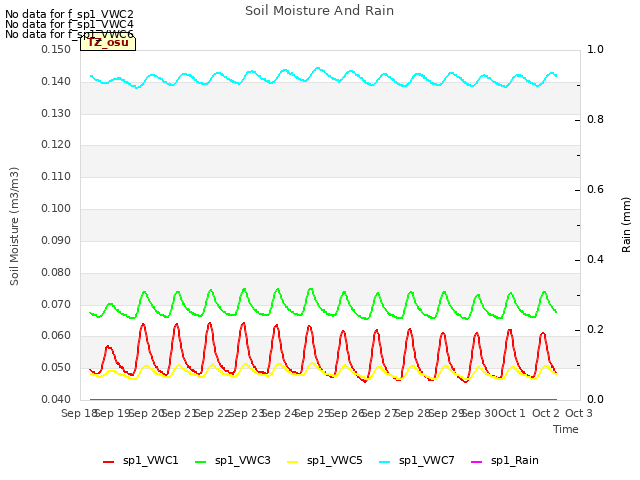Click the 'No data for f_sp1_VWC2' message
Viewport: 640px width, 480px height.
click(x=69, y=14)
